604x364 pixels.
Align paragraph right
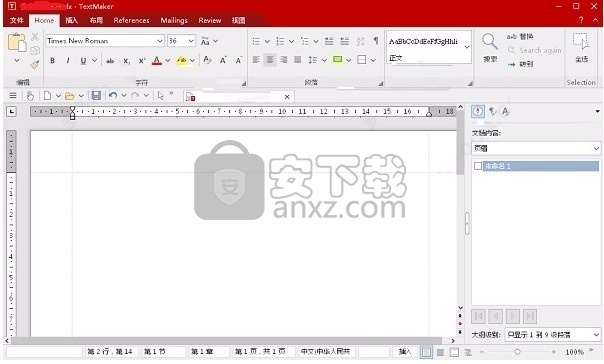click(284, 60)
